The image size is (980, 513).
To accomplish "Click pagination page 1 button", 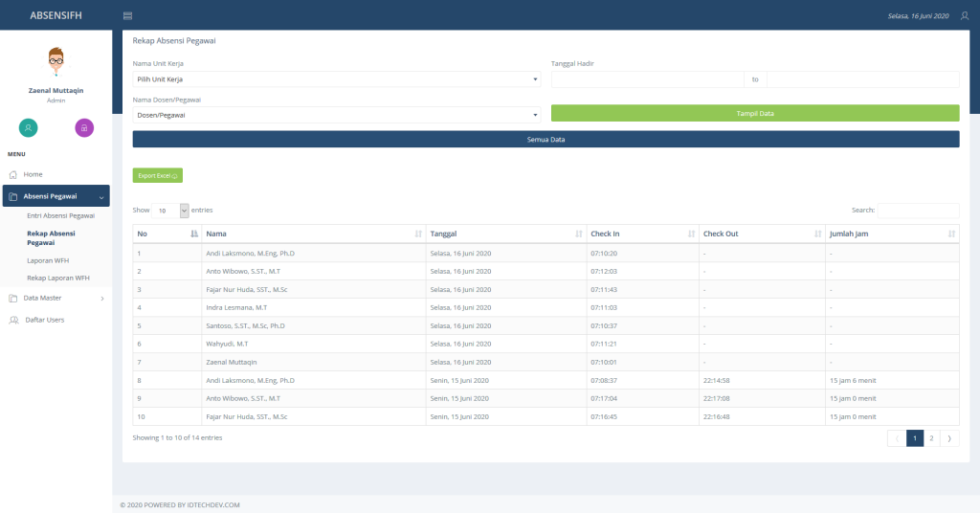I will tap(915, 438).
